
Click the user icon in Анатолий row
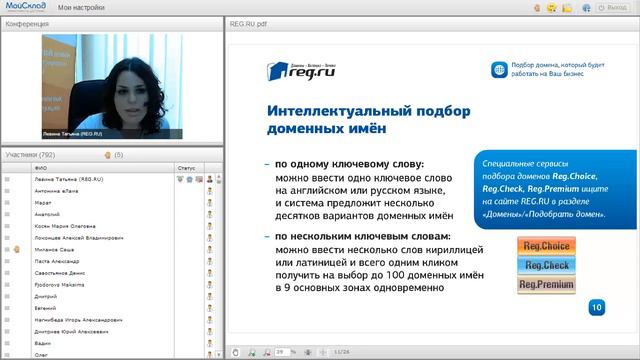[210, 214]
